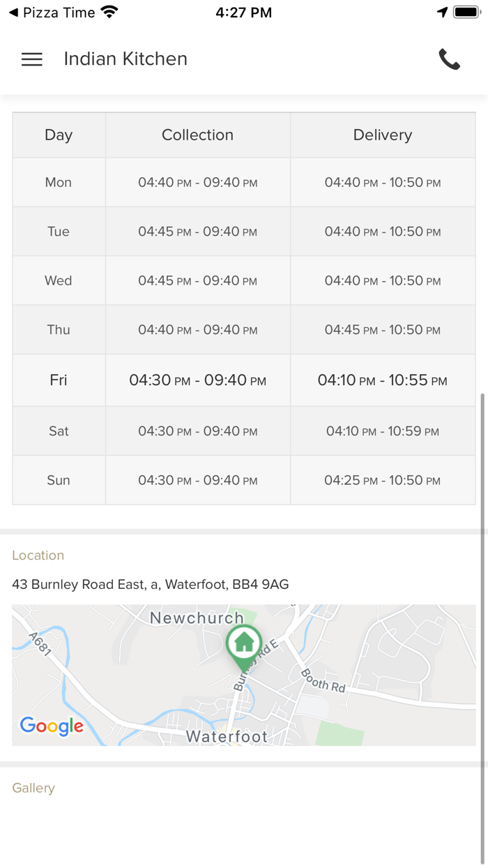488x868 pixels.
Task: Tap the Saturday delivery hours cell
Action: point(382,431)
